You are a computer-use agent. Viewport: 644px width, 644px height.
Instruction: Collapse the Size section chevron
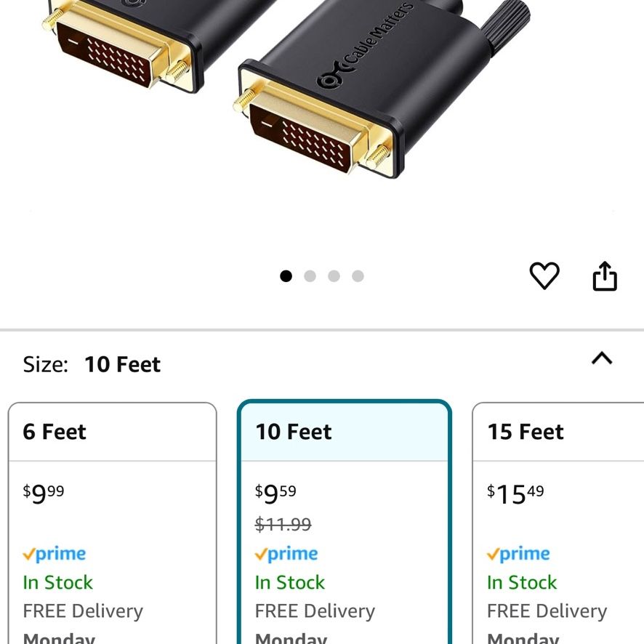click(602, 358)
